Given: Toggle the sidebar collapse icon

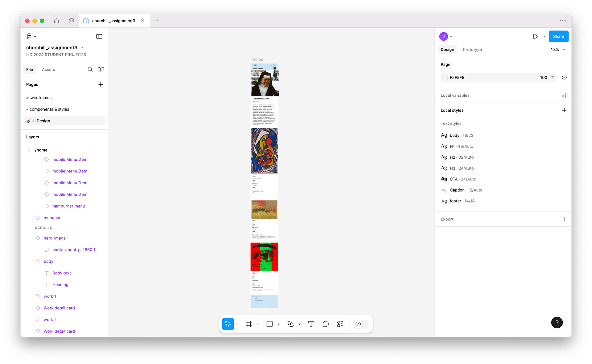Looking at the screenshot, I should coord(99,36).
